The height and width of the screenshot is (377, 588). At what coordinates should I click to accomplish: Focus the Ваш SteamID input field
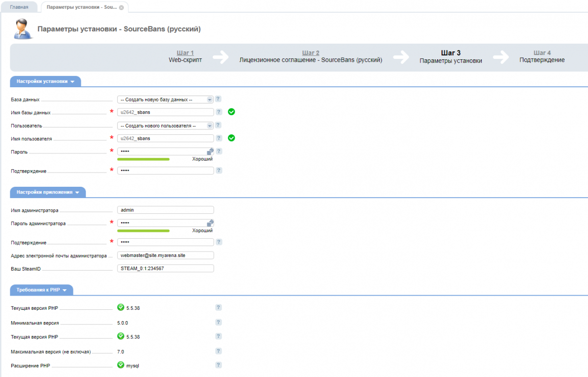pos(165,269)
